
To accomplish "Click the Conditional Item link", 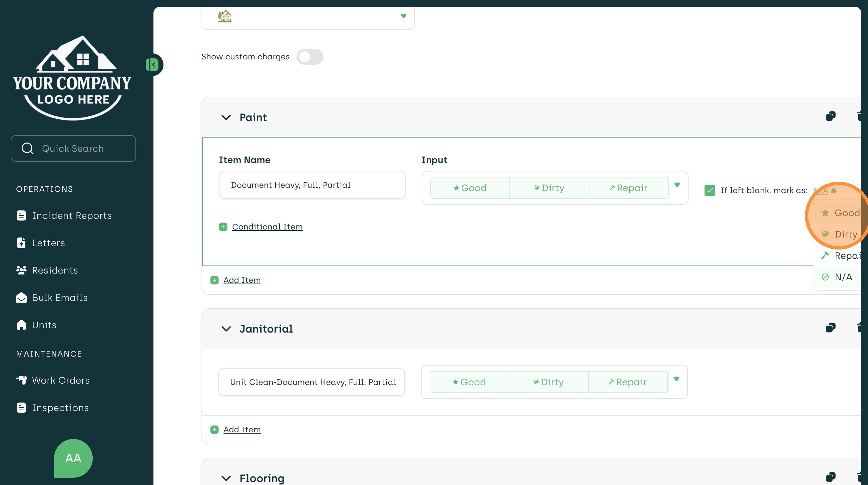I will coord(267,227).
